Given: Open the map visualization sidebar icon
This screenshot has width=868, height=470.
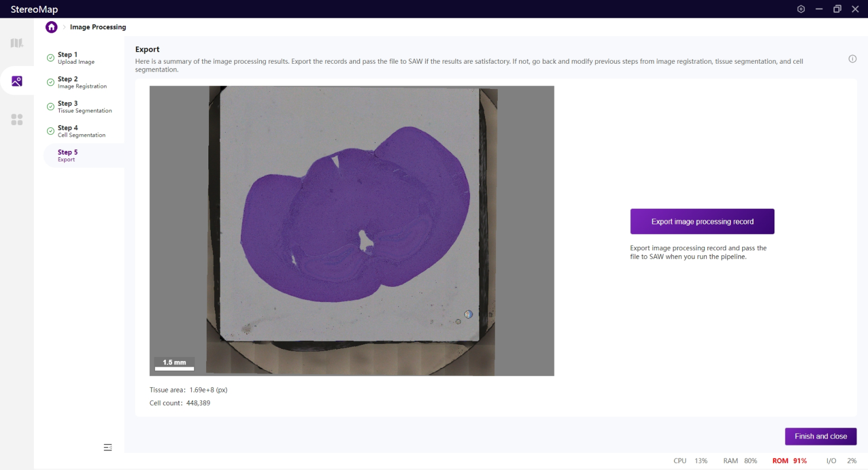Looking at the screenshot, I should 17,43.
